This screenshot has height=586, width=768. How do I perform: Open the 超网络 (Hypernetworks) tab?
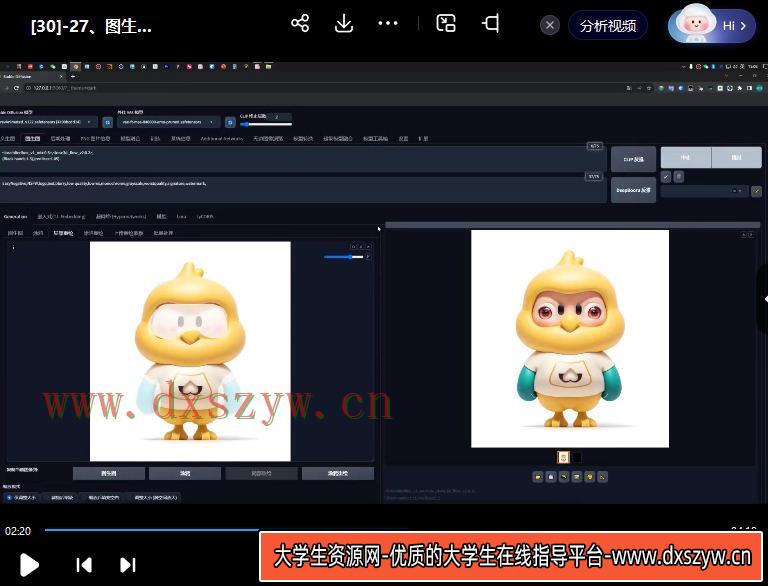click(120, 216)
